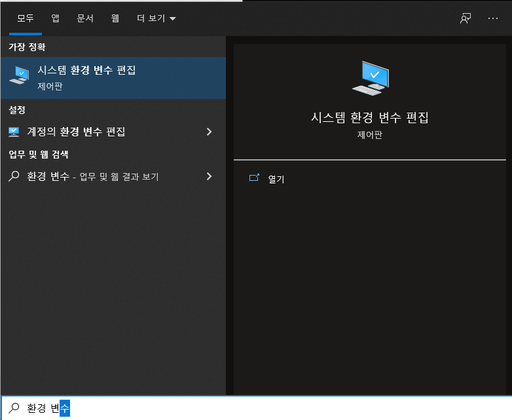
Task: Switch to the 문서 tab
Action: (x=85, y=18)
